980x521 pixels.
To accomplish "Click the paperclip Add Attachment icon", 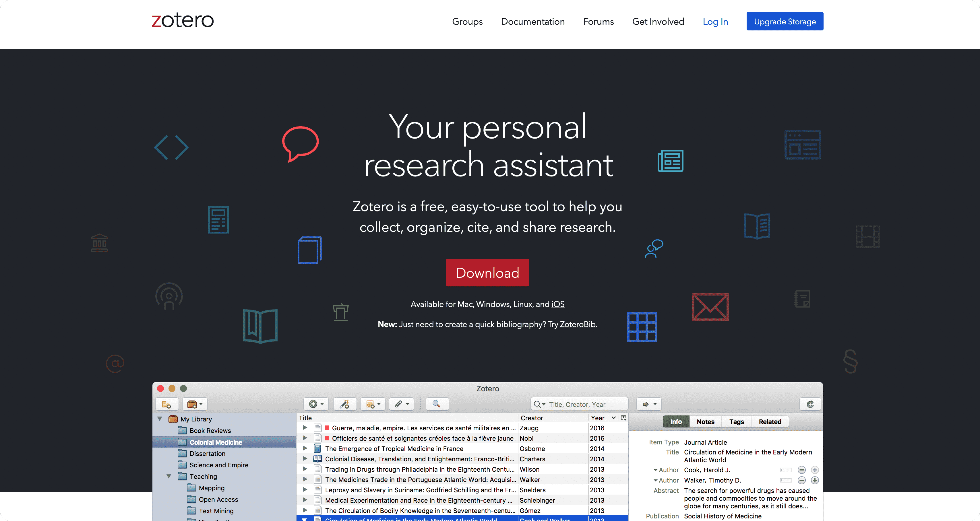I will click(401, 404).
